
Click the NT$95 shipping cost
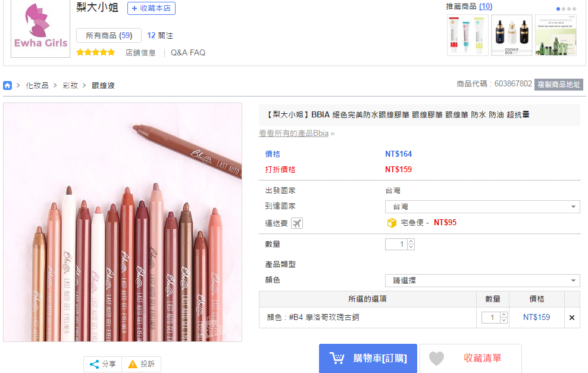click(x=445, y=222)
